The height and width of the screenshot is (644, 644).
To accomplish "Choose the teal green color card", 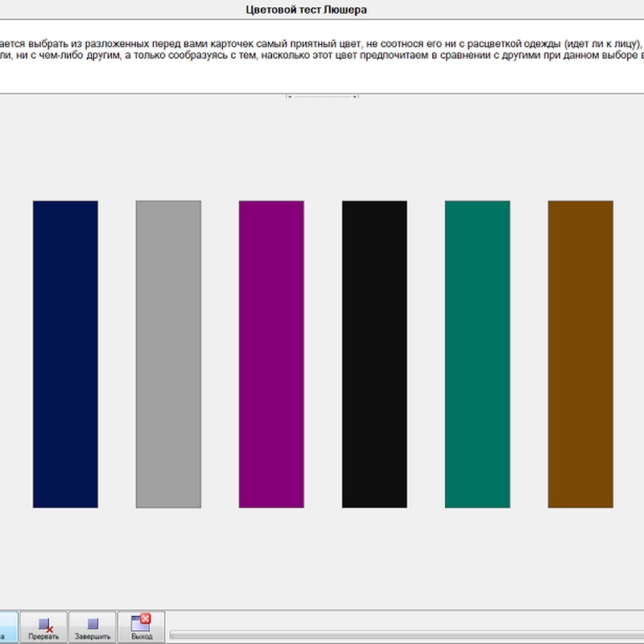I will 477,354.
